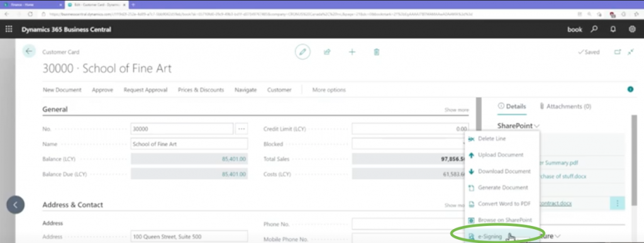
Task: Reload the page with browser refresh icon
Action: [x=30, y=14]
